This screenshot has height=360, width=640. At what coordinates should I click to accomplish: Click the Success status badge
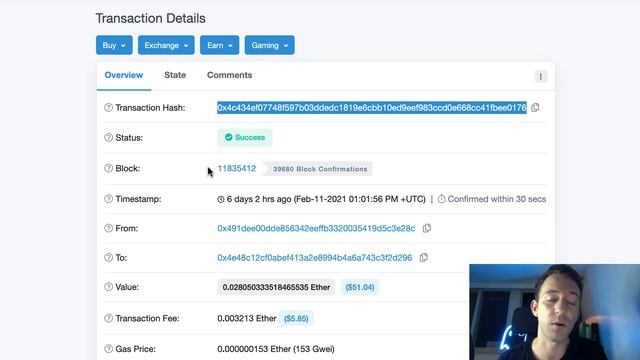(x=245, y=137)
